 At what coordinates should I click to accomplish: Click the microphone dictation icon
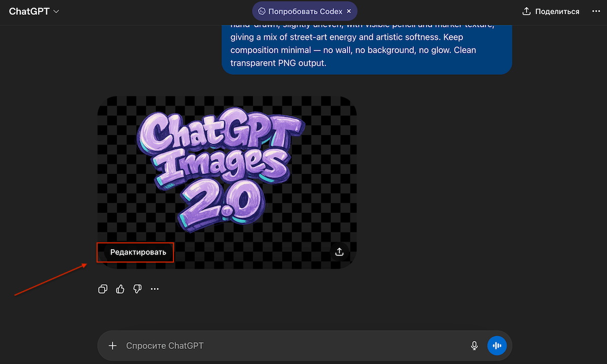pyautogui.click(x=474, y=346)
